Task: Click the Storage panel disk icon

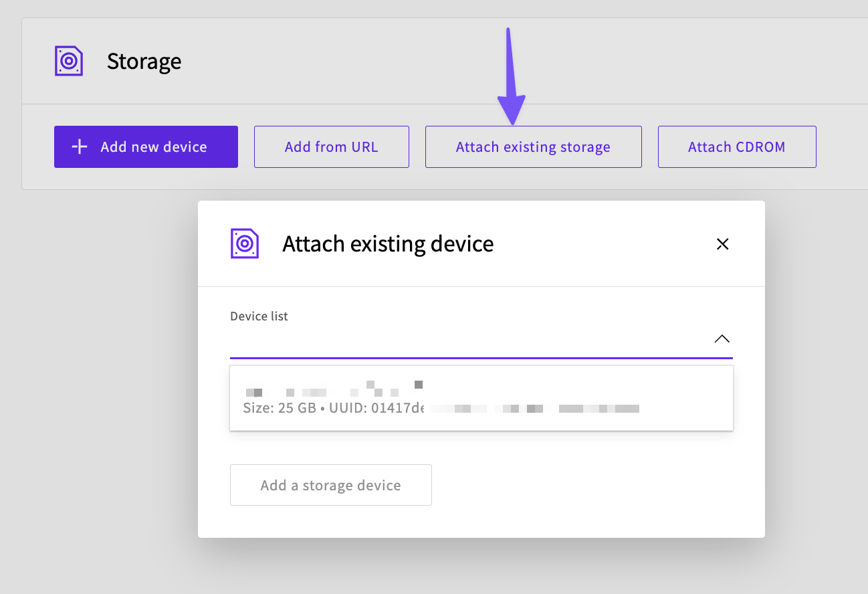Action: pos(68,61)
